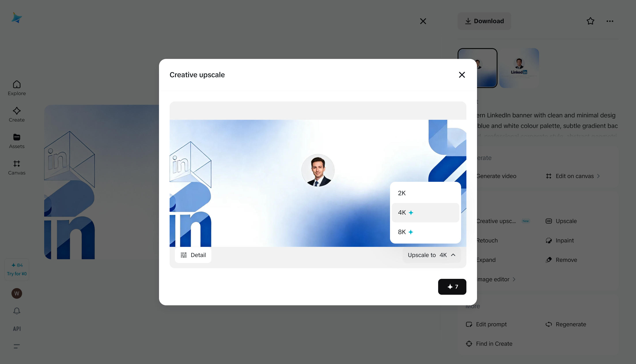Click the Try for ¥0 credits badge
636x364 pixels.
pos(17,270)
